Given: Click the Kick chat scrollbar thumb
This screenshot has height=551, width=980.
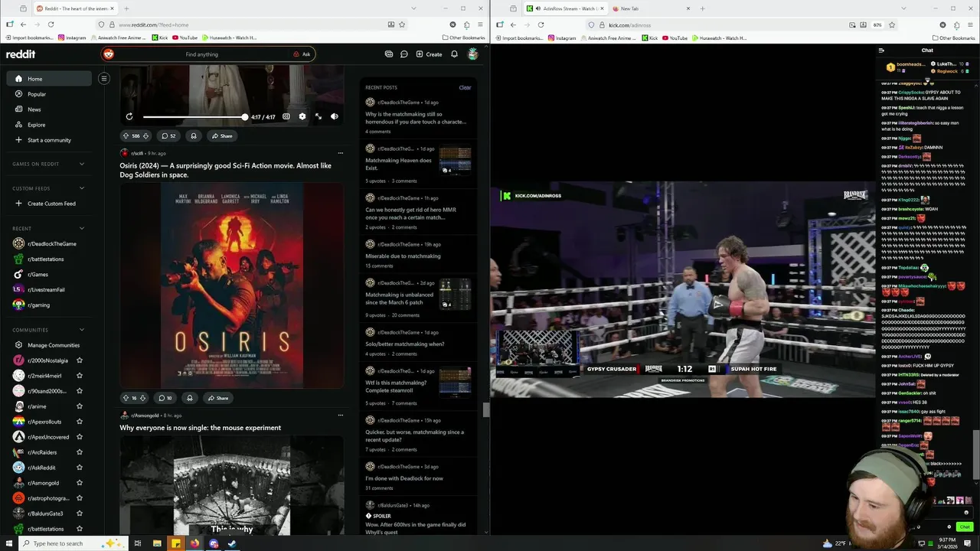Looking at the screenshot, I should click(x=975, y=455).
